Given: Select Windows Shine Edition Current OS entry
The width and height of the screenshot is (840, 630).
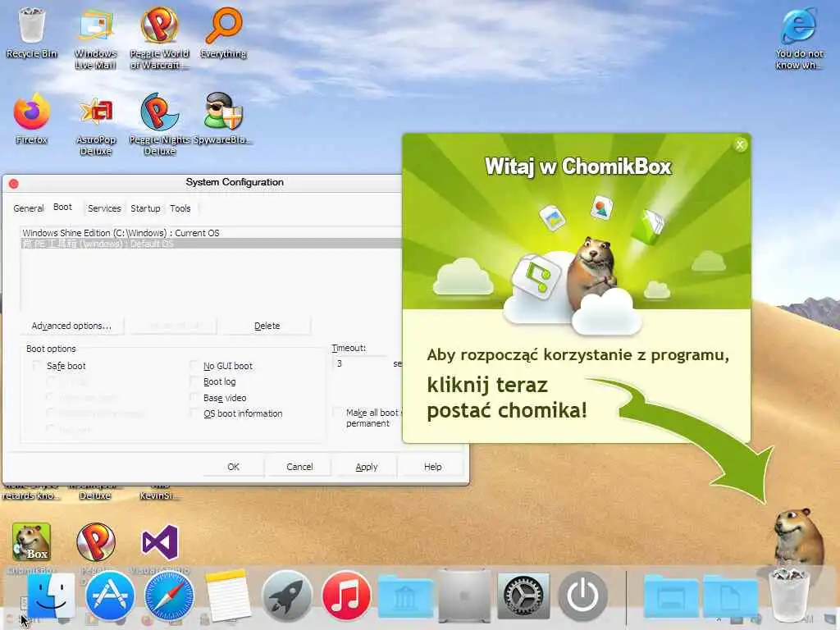Looking at the screenshot, I should point(212,233).
